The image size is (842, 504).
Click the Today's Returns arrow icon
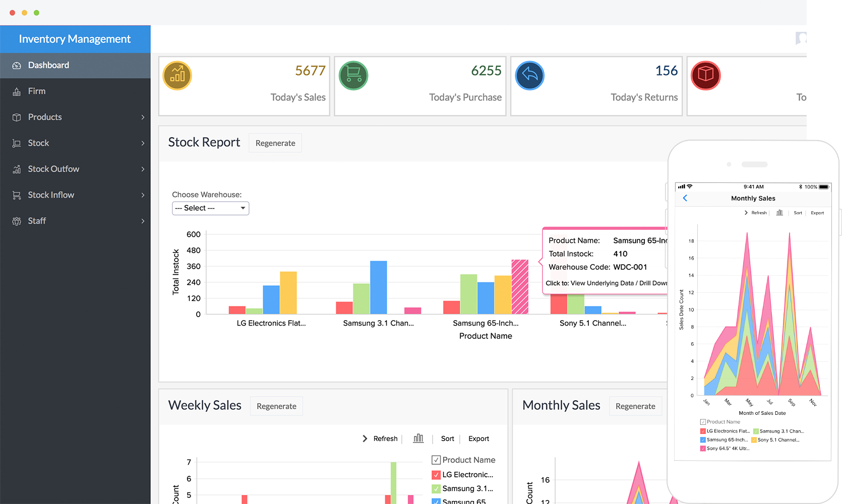529,76
